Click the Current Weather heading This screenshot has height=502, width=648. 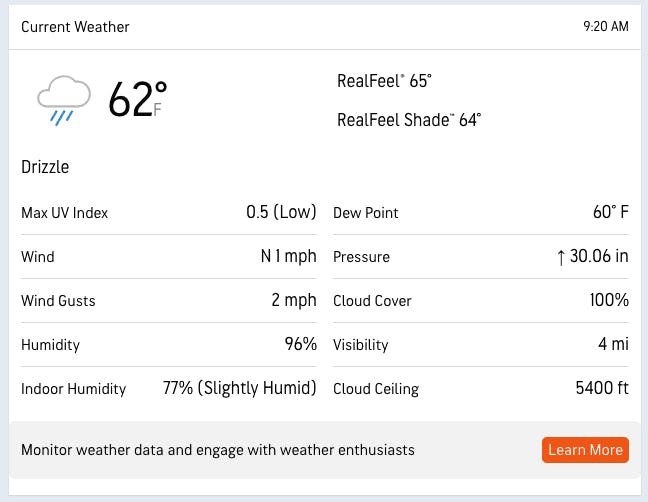click(75, 27)
